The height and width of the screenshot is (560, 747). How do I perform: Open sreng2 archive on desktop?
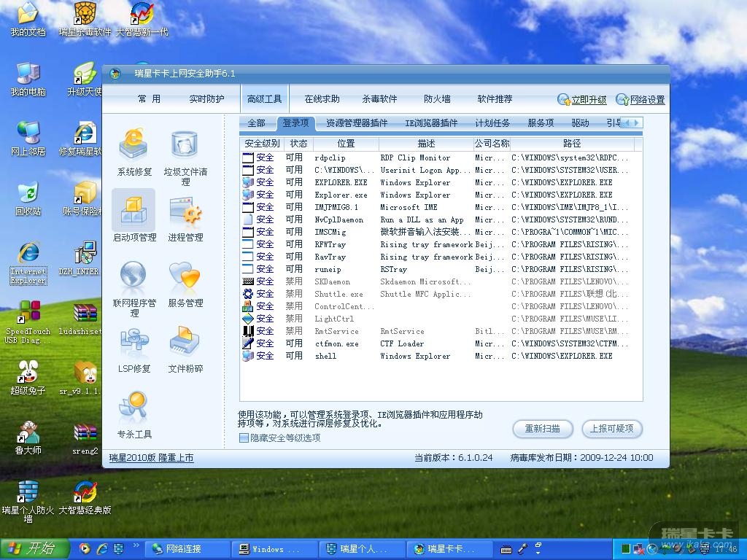[85, 439]
